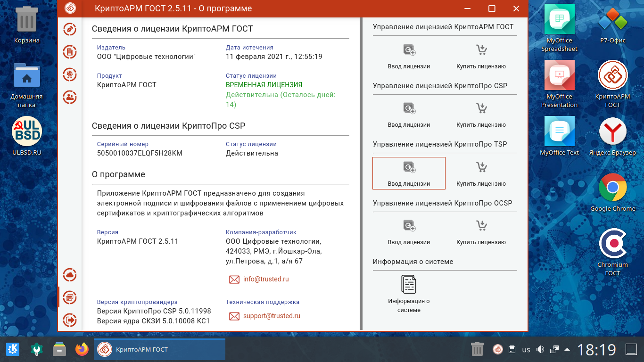Click the exit arrow icon in sidebar
The width and height of the screenshot is (644, 362).
[x=70, y=320]
